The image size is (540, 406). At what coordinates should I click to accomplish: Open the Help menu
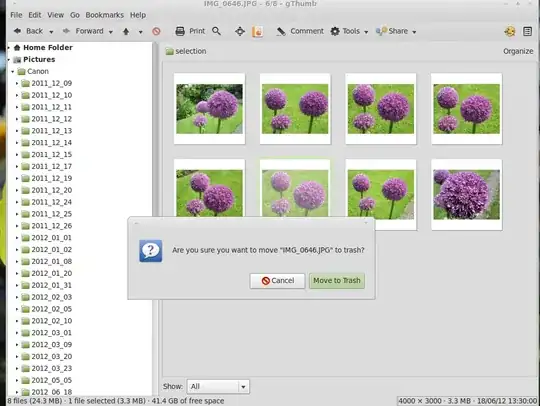(138, 15)
